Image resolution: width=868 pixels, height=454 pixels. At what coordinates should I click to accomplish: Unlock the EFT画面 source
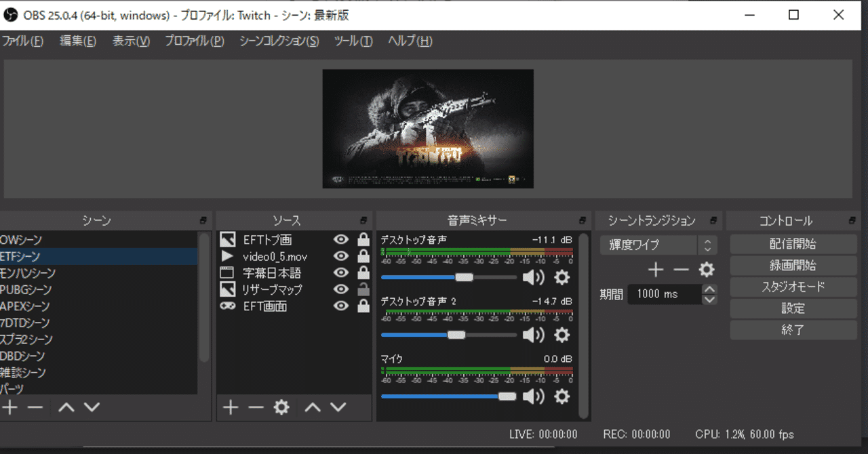pos(363,306)
